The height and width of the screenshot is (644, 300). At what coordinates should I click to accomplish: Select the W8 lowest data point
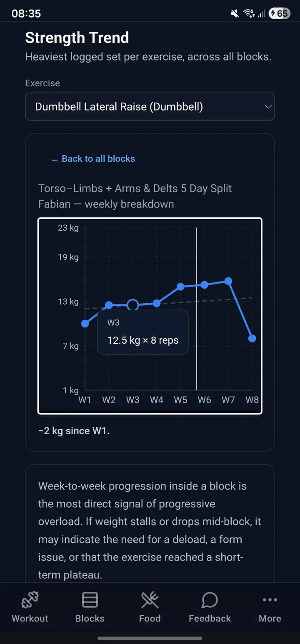tap(252, 338)
